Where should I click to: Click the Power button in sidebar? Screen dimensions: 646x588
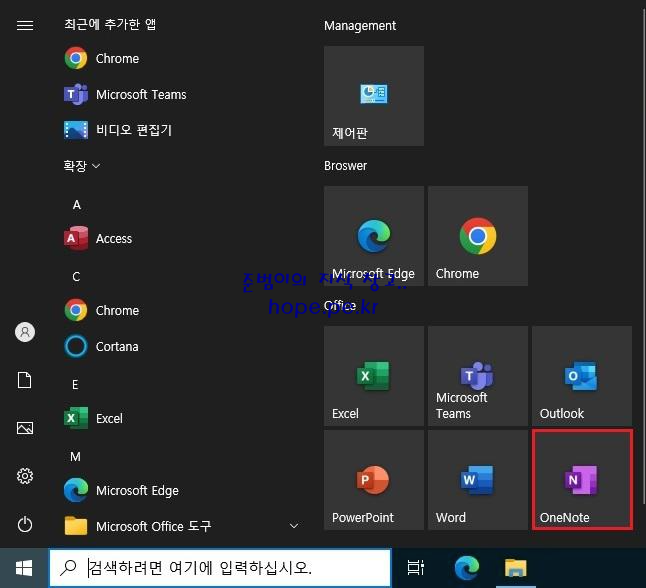(25, 524)
